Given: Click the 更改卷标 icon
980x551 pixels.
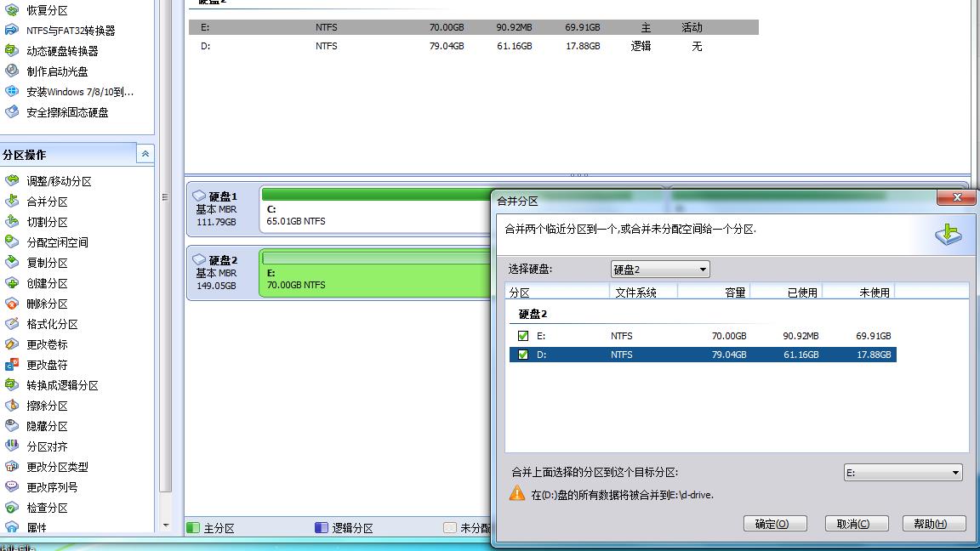Looking at the screenshot, I should pyautogui.click(x=12, y=344).
